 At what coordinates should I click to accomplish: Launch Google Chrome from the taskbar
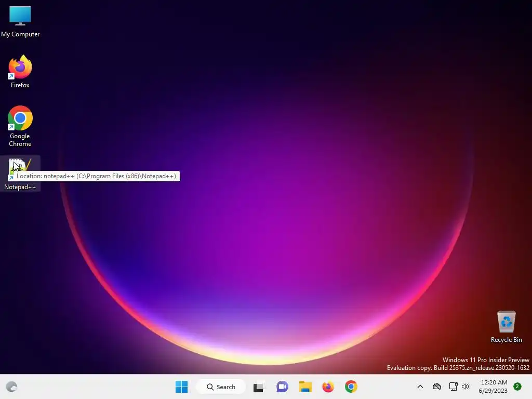point(351,387)
